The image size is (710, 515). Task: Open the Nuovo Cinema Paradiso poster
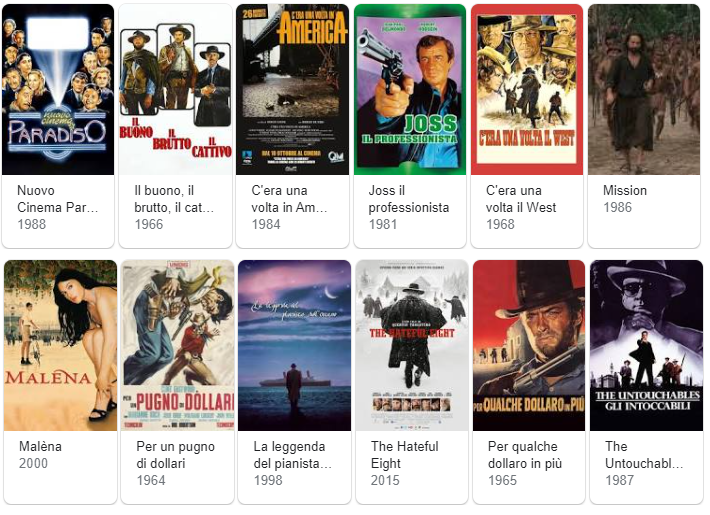point(58,90)
